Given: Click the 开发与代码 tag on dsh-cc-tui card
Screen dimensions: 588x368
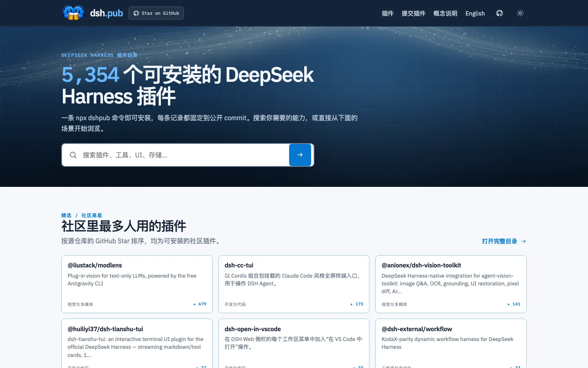Looking at the screenshot, I should 235,305.
